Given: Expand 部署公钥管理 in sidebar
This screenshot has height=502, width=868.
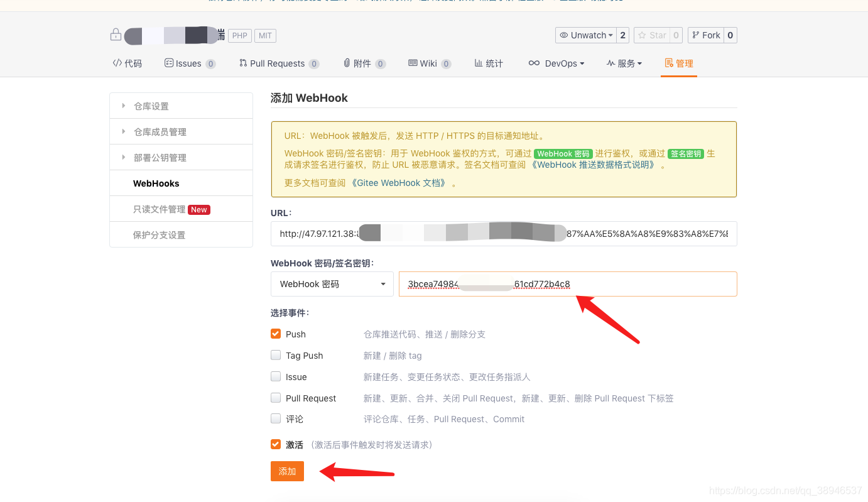Looking at the screenshot, I should click(x=181, y=157).
